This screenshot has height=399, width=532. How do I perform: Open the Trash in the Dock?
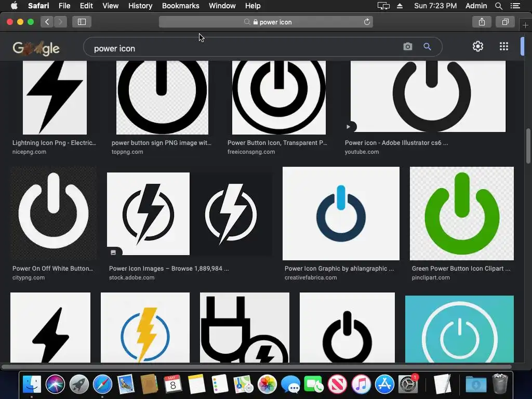500,384
